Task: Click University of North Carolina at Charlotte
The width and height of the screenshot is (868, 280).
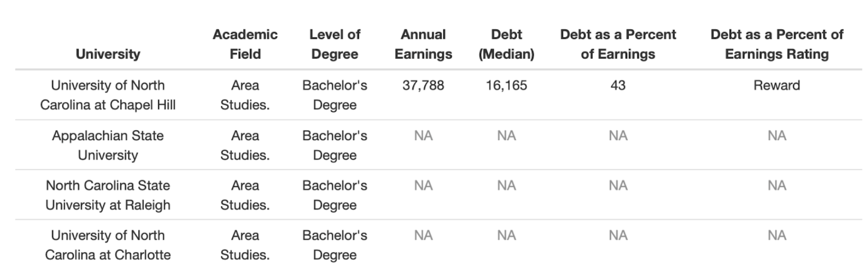Action: point(108,245)
